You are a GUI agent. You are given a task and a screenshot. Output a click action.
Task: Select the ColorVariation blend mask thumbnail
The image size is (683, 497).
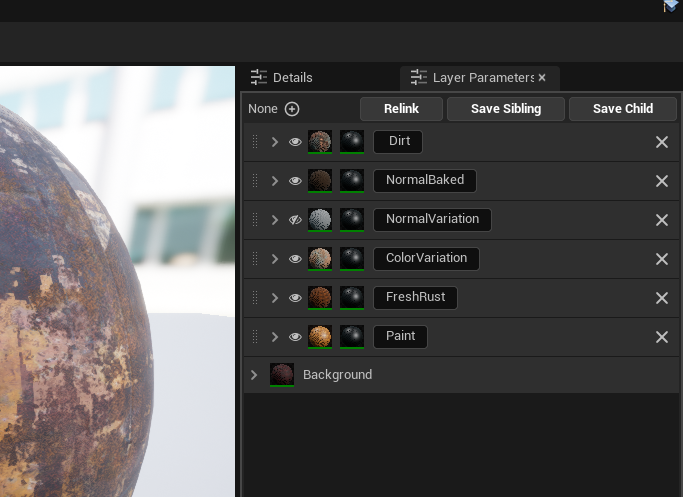coord(352,259)
